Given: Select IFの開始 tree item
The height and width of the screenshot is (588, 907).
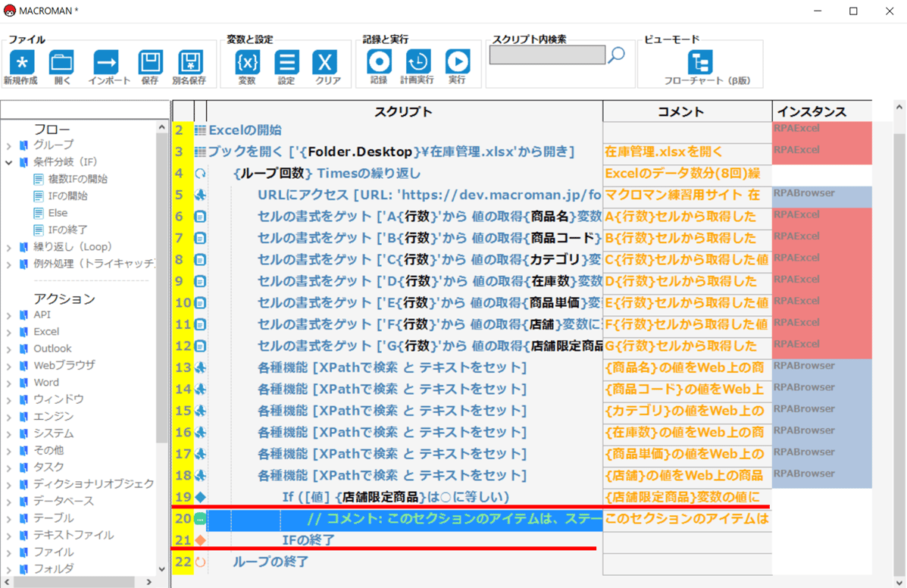Looking at the screenshot, I should tap(67, 196).
